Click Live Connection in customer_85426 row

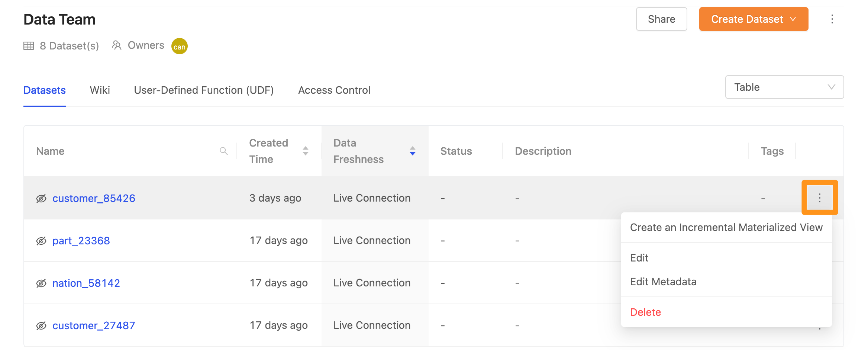click(372, 198)
